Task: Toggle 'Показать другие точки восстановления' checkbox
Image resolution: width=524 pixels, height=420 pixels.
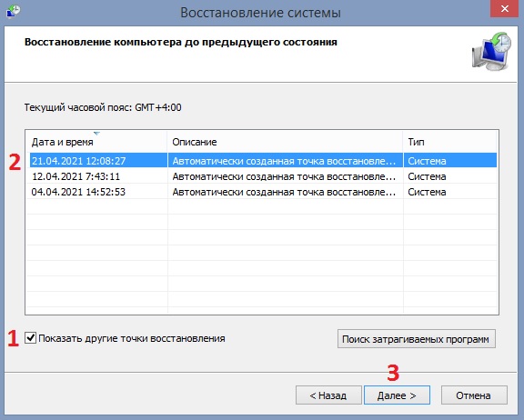Action: pyautogui.click(x=30, y=338)
